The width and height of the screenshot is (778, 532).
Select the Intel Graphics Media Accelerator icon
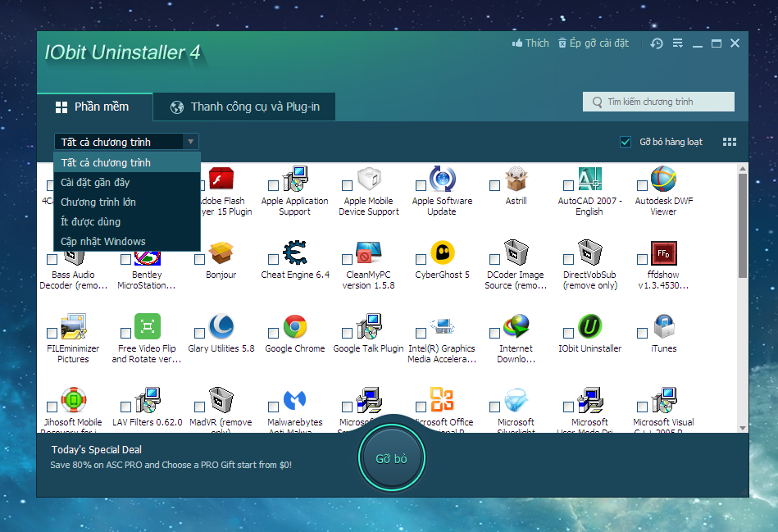tap(443, 326)
